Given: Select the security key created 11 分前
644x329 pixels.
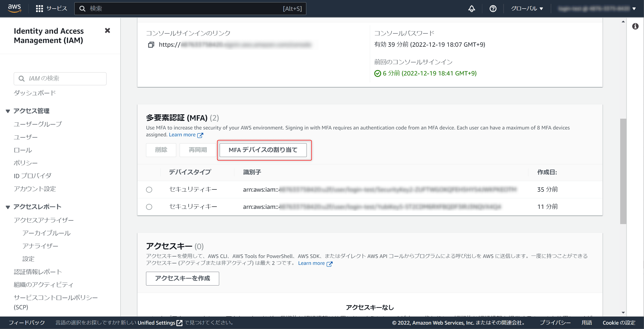Looking at the screenshot, I should tap(149, 207).
